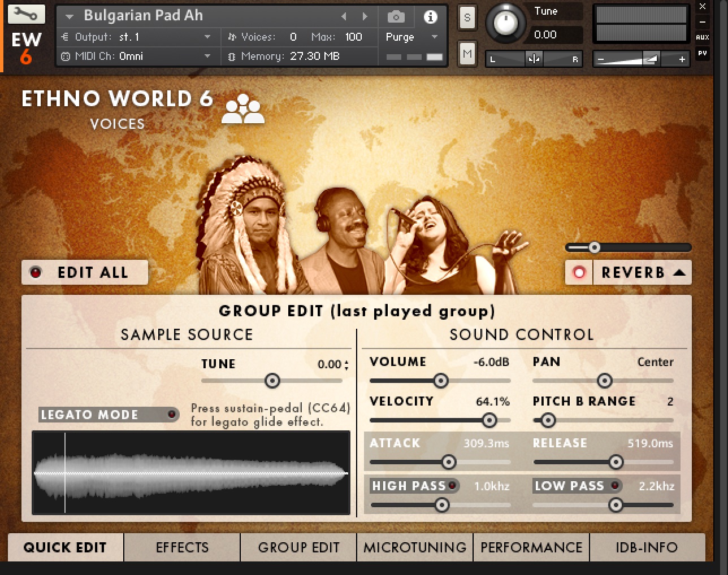This screenshot has width=728, height=575.
Task: Select the previous instrument preset arrow
Action: [x=344, y=17]
